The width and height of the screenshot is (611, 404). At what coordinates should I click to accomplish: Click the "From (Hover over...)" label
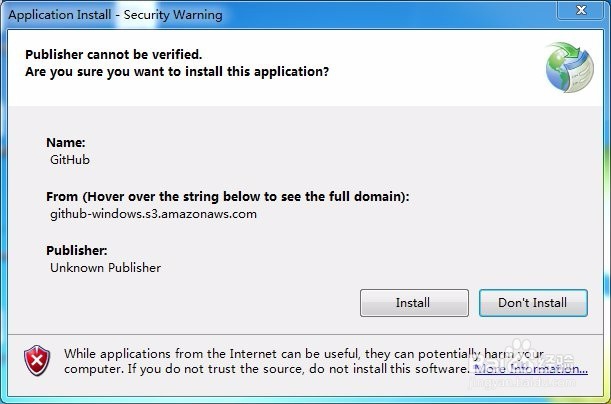point(227,197)
